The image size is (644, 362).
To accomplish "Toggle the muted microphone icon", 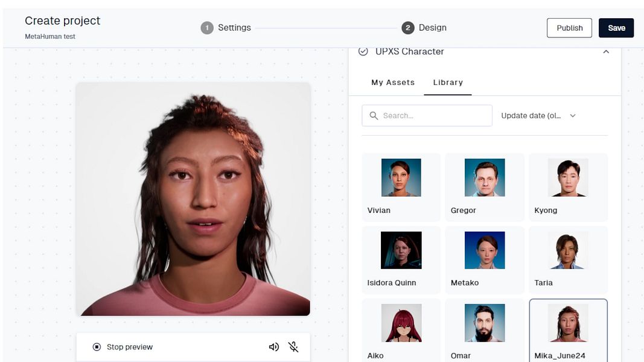I will point(293,347).
